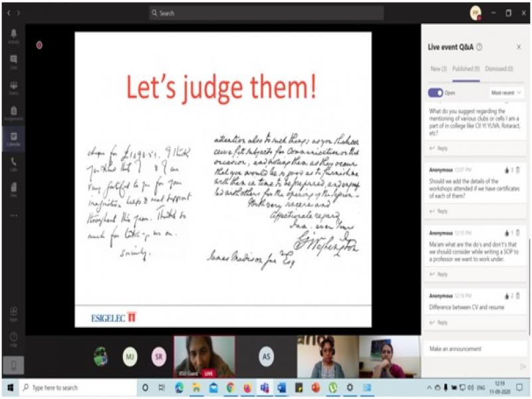Open Chat from the left sidebar
The height and width of the screenshot is (399, 532).
[x=13, y=62]
